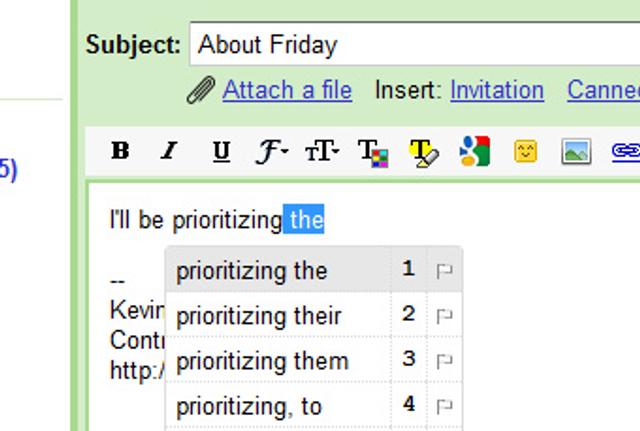Viewport: 640px width, 431px height.
Task: Flag the "prioritizing, to" suggestion
Action: point(444,406)
